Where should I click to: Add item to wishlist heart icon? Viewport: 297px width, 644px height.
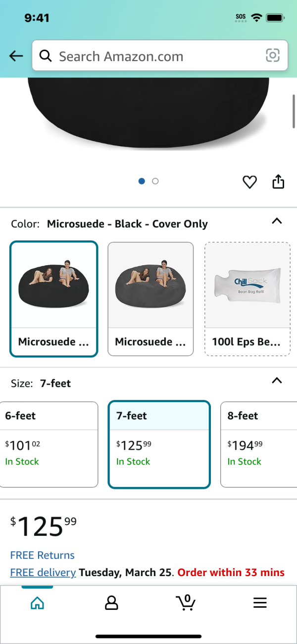249,182
